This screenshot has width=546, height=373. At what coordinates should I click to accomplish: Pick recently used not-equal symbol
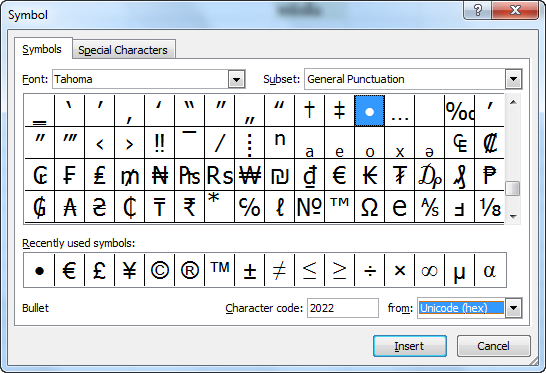(x=280, y=270)
